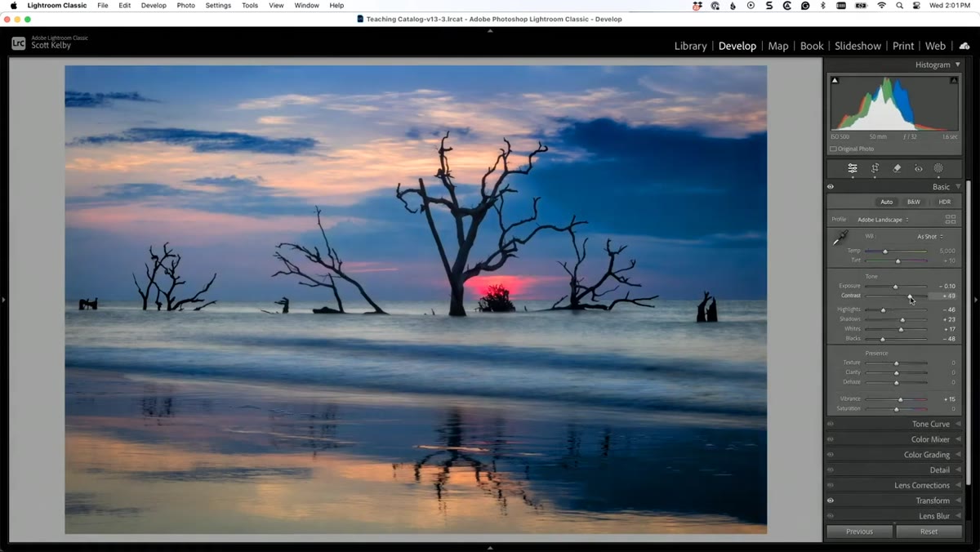Click the HDR button

coord(944,202)
